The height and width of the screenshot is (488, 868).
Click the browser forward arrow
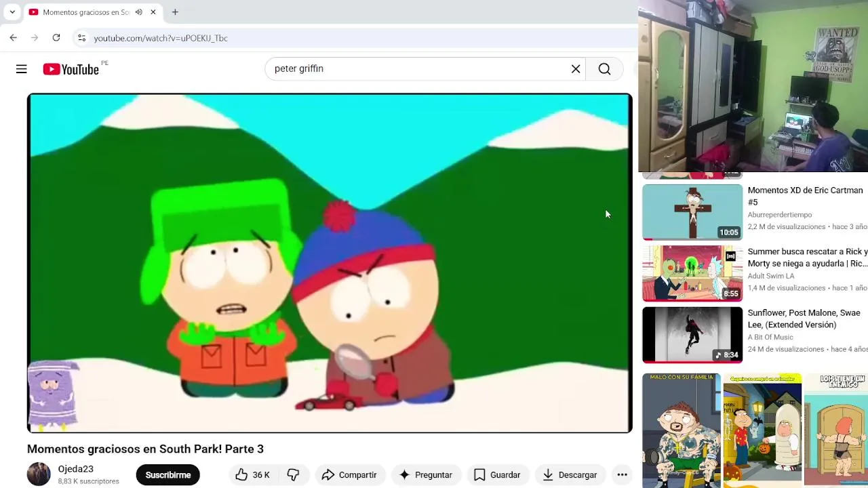point(35,38)
